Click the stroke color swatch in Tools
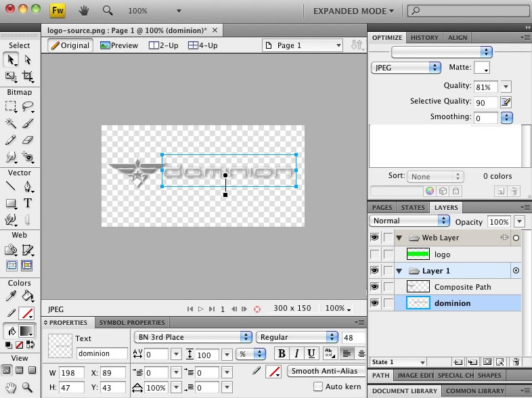532x398 pixels. 26,313
